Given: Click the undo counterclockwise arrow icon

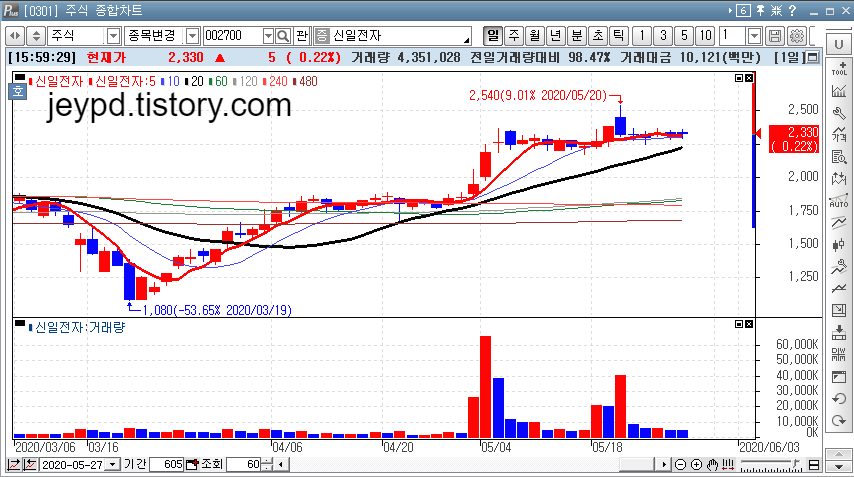Looking at the screenshot, I should (839, 399).
